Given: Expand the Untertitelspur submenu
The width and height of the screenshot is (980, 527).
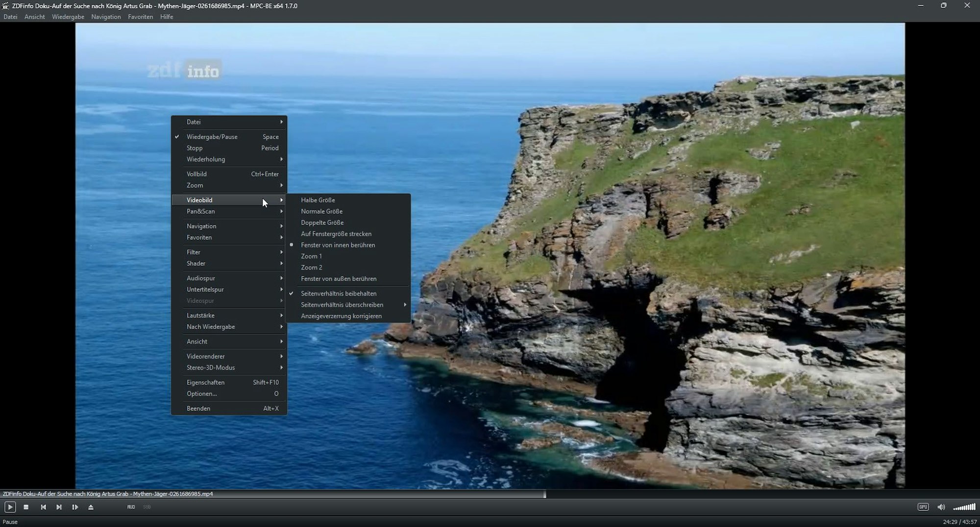Looking at the screenshot, I should [205, 289].
